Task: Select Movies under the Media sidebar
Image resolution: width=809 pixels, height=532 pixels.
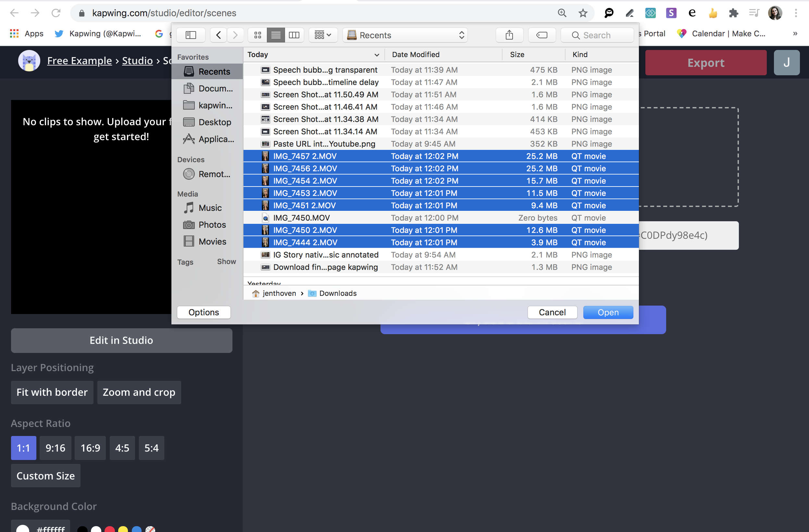Action: pos(212,241)
